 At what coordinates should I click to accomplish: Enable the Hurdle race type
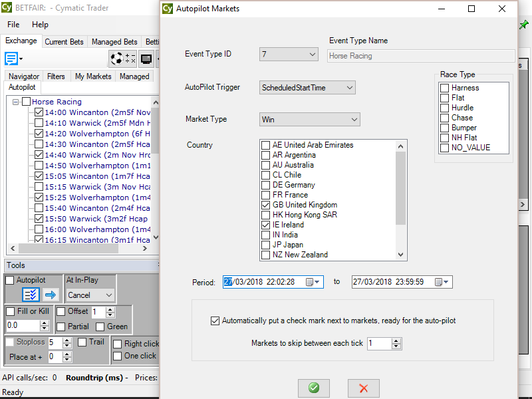[x=444, y=108]
